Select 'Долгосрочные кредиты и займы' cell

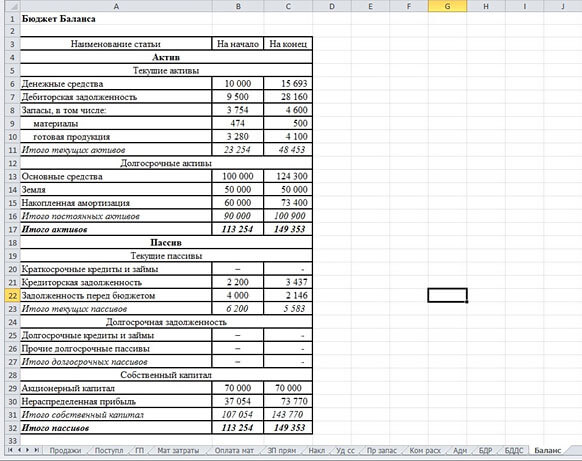[x=116, y=336]
